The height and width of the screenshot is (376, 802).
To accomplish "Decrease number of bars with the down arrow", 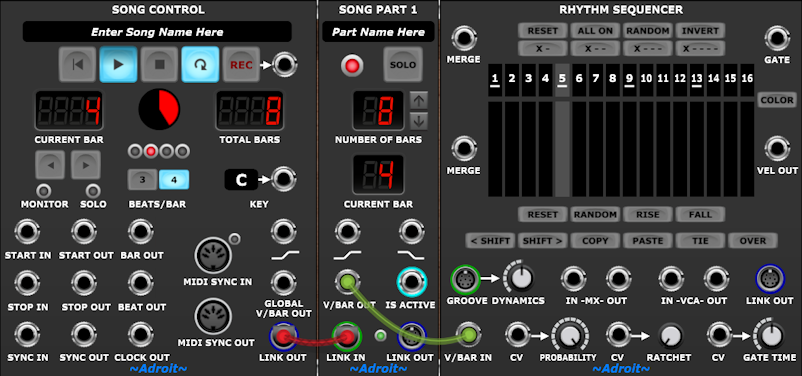I will [x=418, y=121].
